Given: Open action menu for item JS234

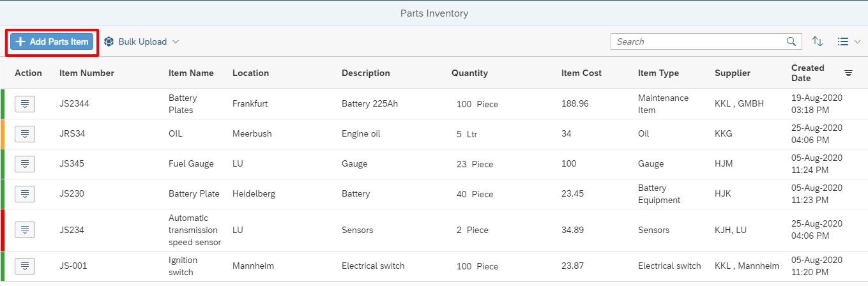Looking at the screenshot, I should click(x=25, y=230).
